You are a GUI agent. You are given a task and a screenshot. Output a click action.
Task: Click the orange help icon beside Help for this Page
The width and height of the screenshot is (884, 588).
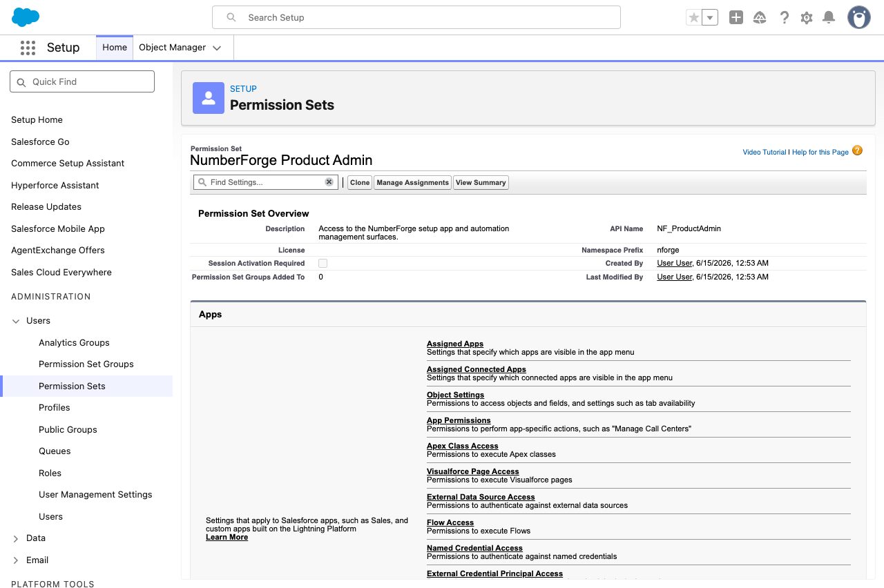(x=857, y=150)
